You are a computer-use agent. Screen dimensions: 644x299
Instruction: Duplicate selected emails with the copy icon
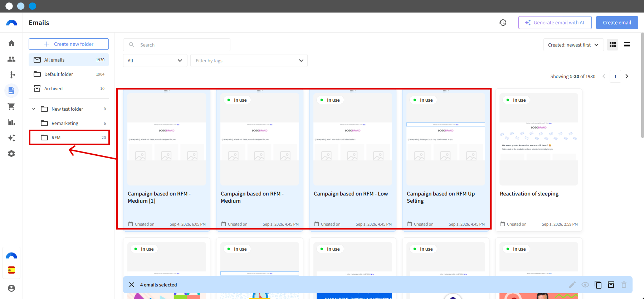click(598, 285)
